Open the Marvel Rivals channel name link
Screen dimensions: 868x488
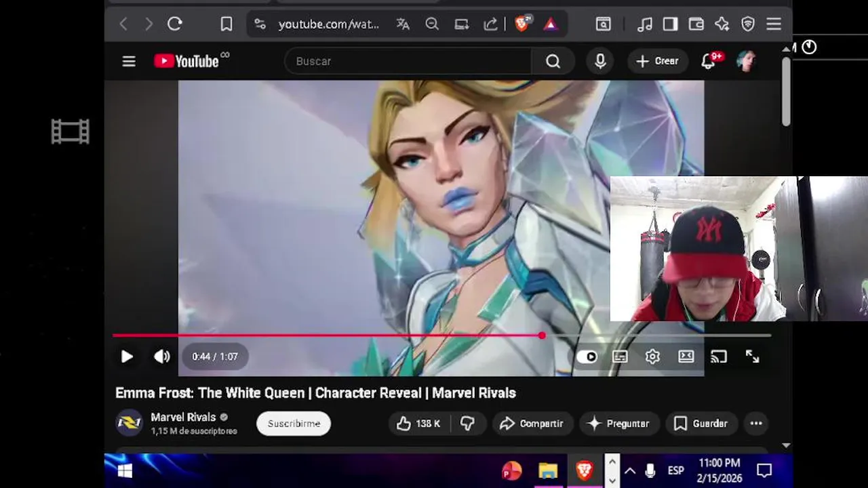point(183,418)
